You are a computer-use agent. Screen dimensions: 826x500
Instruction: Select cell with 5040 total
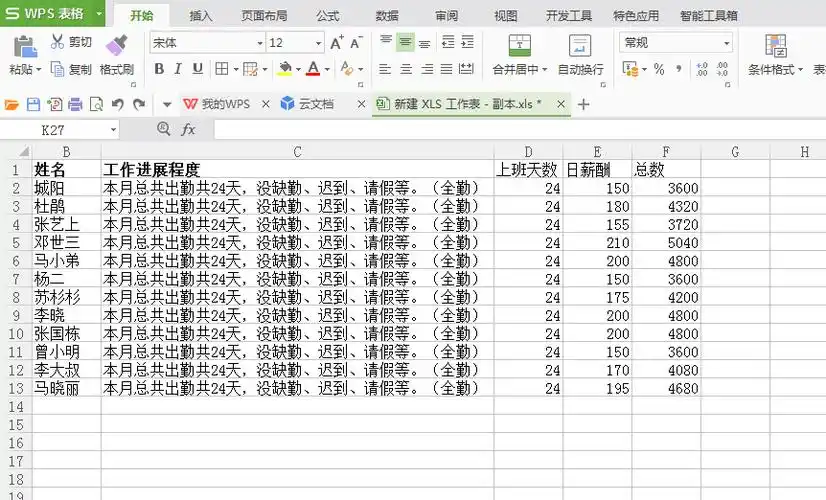pos(666,243)
